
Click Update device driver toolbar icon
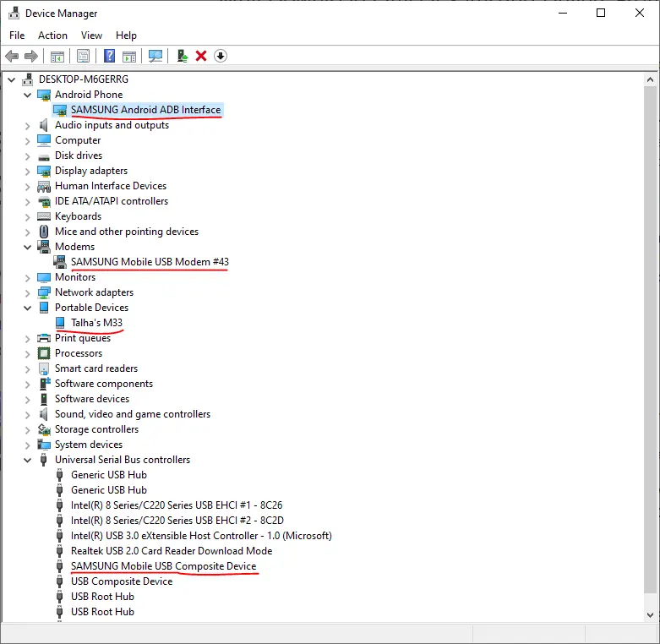pyautogui.click(x=182, y=56)
